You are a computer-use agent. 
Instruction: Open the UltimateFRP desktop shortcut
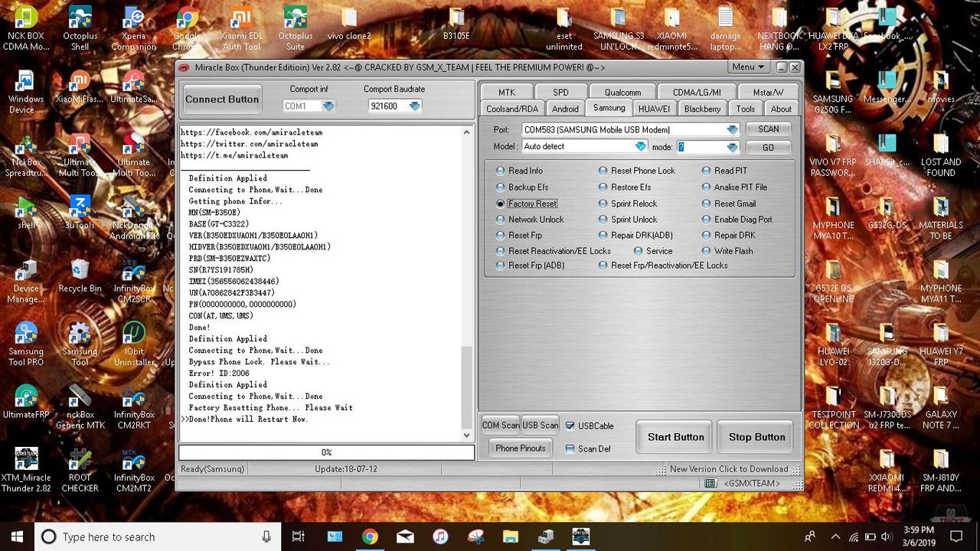click(x=26, y=402)
